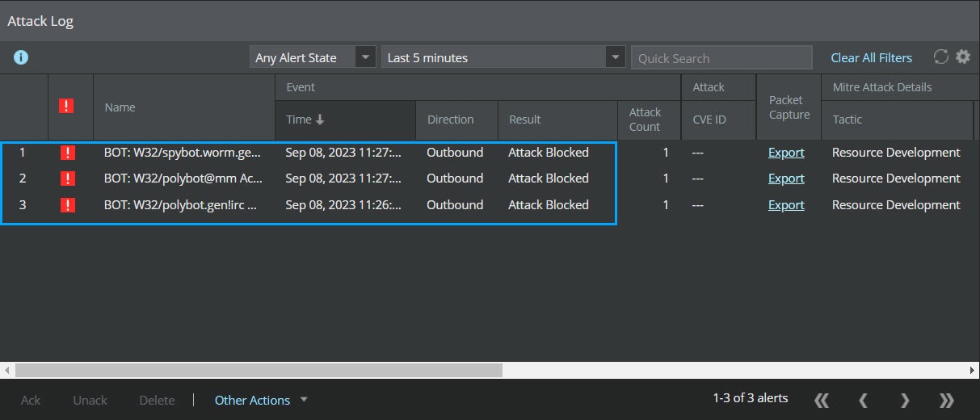Sort by the Direction column header
Viewport: 980px width, 420px height.
pyautogui.click(x=456, y=120)
